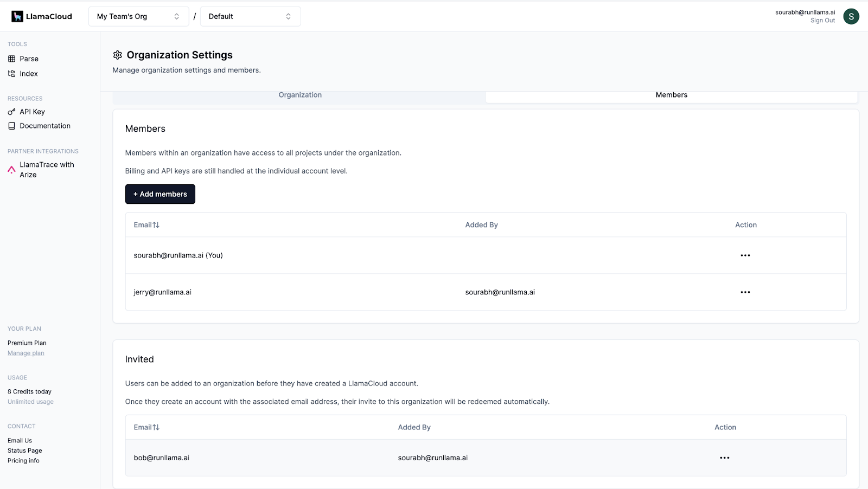Click the API Key key icon
The width and height of the screenshot is (868, 489).
(11, 112)
